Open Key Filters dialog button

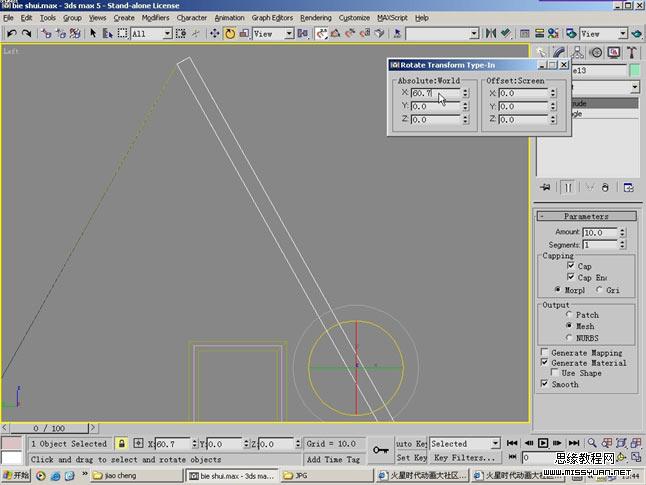[x=464, y=457]
